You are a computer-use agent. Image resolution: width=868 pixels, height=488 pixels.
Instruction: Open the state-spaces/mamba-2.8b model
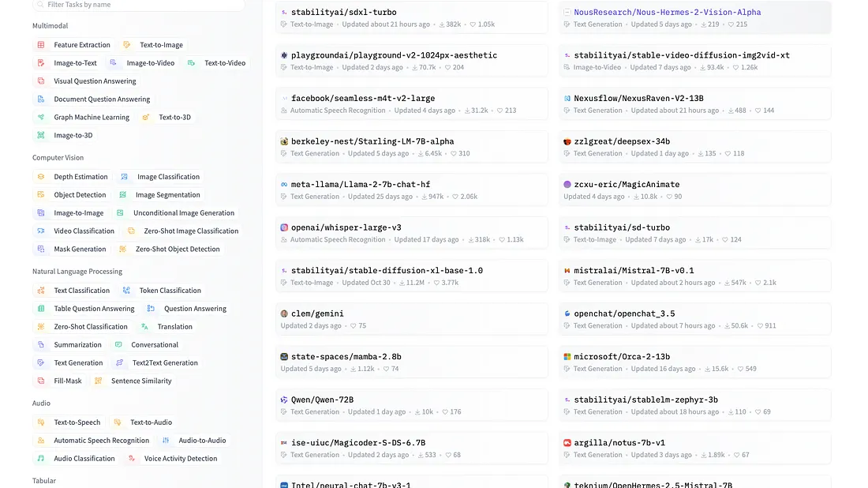click(x=412, y=362)
